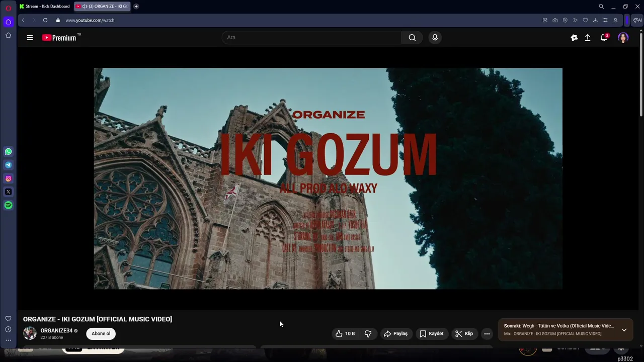The image size is (644, 362).
Task: Expand the Sonraki mix playlist chevron
Action: (624, 330)
